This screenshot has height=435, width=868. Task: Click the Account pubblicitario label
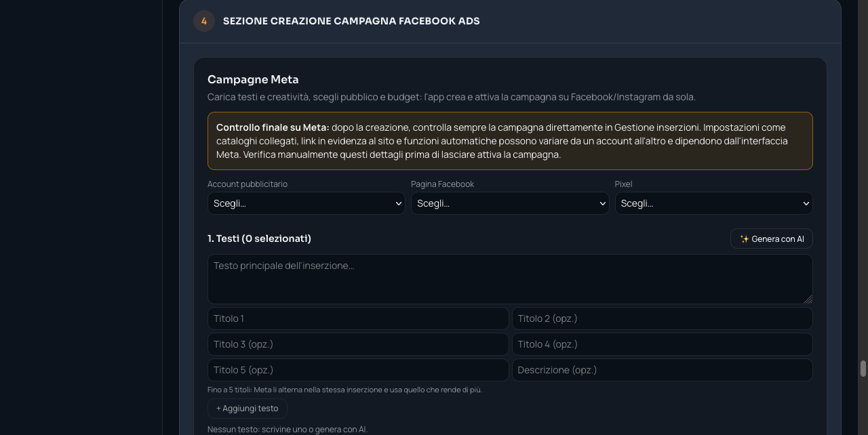coord(248,184)
